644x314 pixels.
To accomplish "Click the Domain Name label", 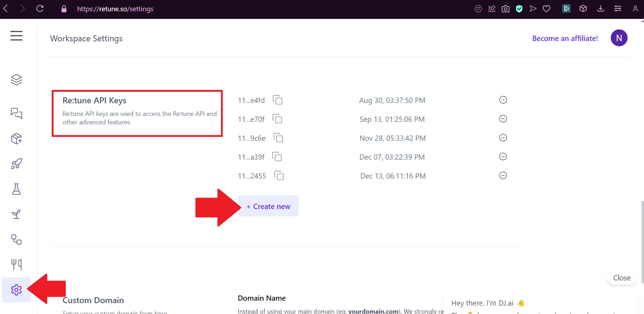I will click(262, 298).
